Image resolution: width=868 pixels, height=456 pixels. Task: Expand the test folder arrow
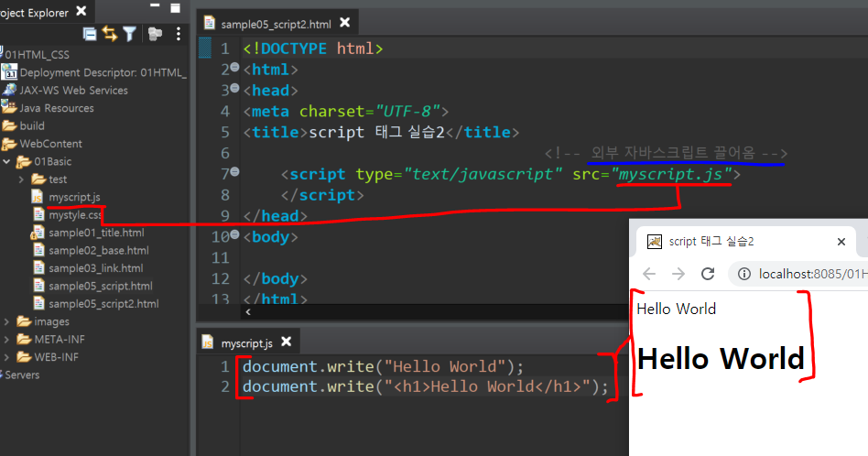(x=21, y=179)
